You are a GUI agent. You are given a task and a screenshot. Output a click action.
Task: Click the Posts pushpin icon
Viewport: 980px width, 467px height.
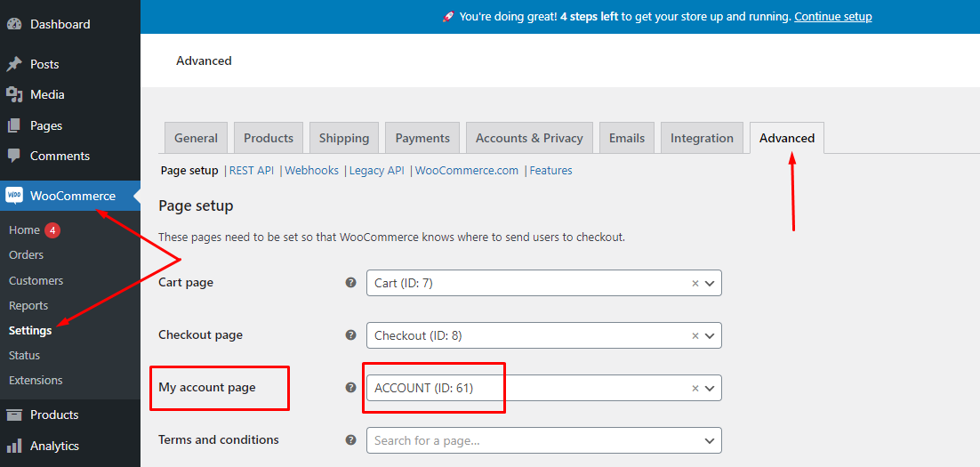(x=13, y=64)
